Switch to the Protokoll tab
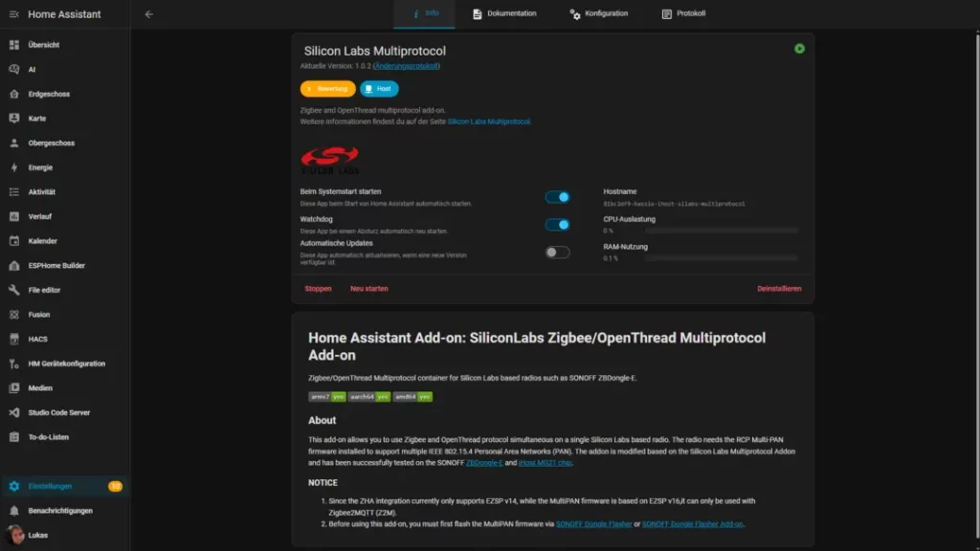 pos(683,13)
